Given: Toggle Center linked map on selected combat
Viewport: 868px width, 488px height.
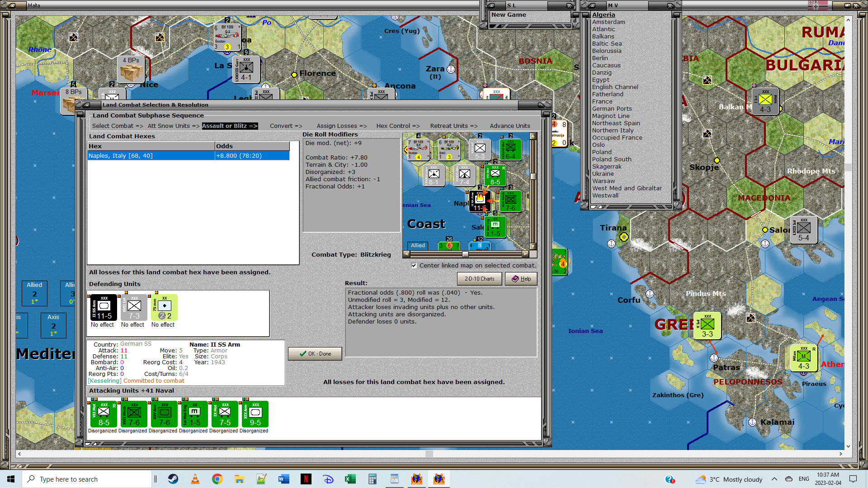Looking at the screenshot, I should point(414,266).
